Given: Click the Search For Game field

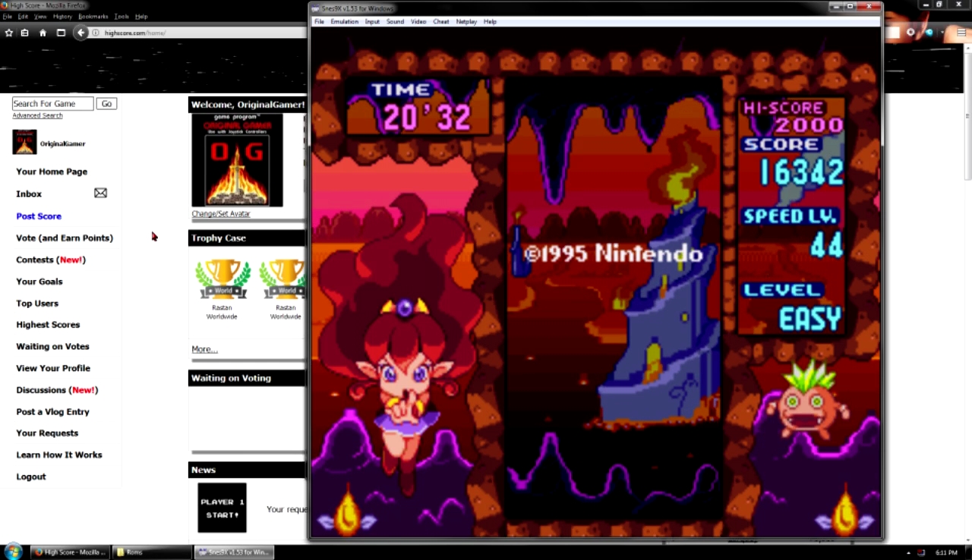Looking at the screenshot, I should [x=52, y=104].
